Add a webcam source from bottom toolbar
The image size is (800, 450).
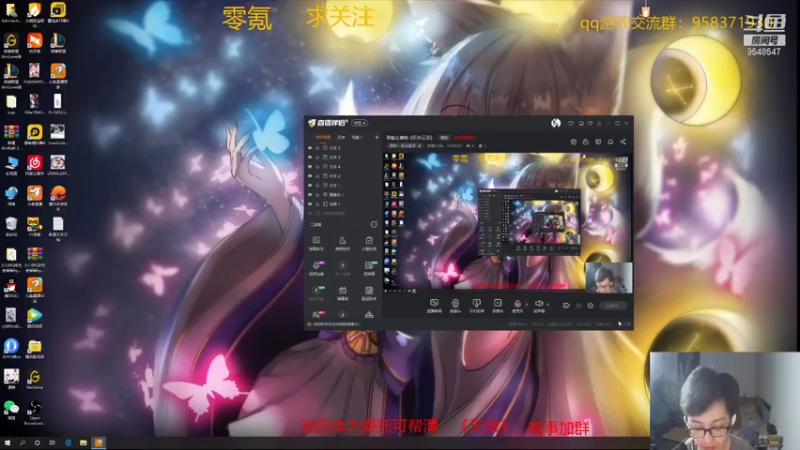coord(455,303)
